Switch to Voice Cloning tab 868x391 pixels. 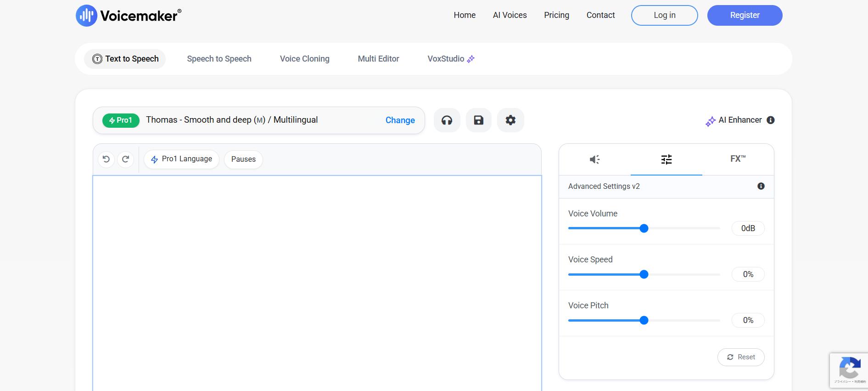tap(304, 59)
